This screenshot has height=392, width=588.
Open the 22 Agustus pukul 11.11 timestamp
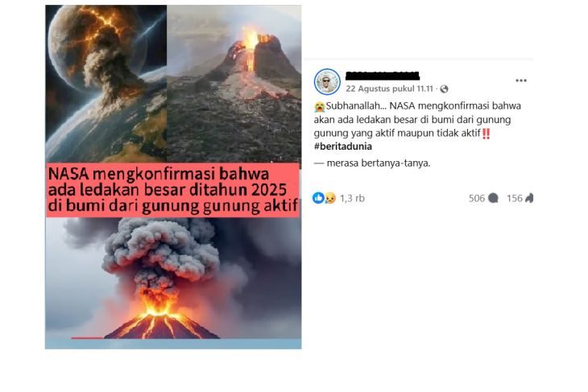coord(389,89)
